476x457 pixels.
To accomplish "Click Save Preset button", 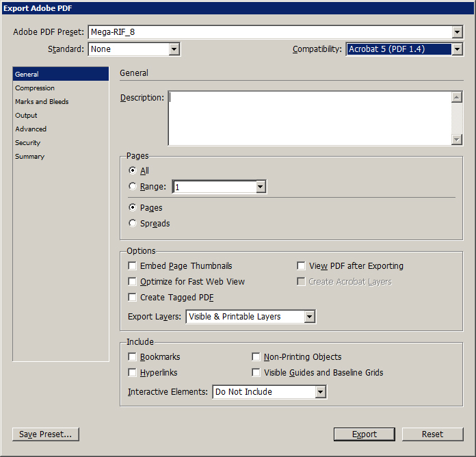I will click(x=46, y=434).
